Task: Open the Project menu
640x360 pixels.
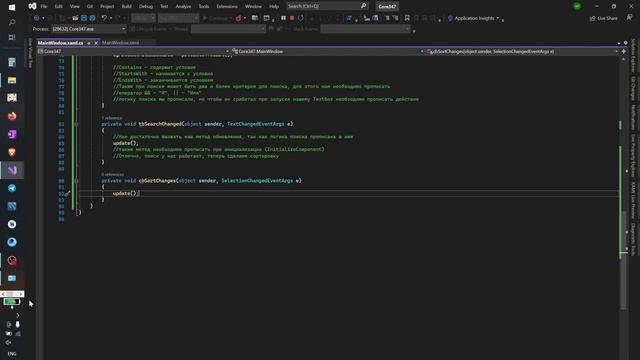Action: pos(107,7)
